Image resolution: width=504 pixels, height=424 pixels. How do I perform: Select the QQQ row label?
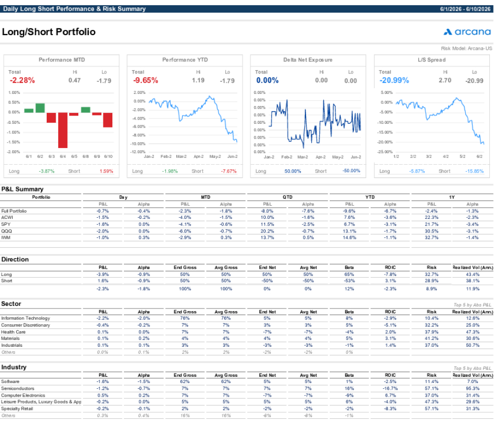[x=6, y=231]
